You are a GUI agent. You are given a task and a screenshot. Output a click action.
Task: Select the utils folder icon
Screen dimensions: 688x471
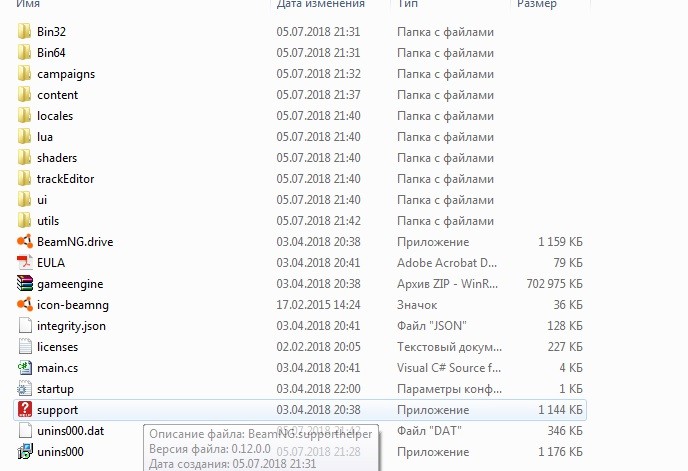point(25,221)
